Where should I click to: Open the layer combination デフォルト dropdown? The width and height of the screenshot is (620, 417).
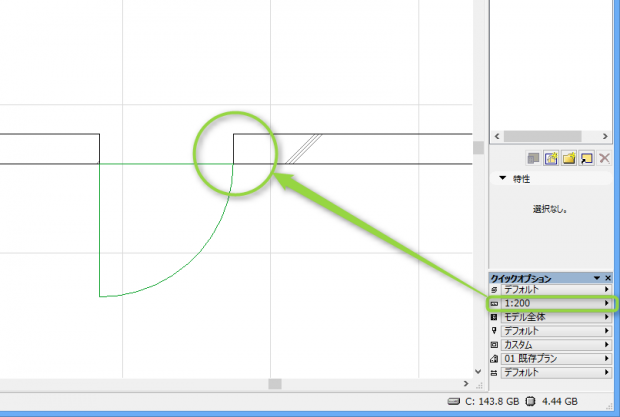(x=556, y=290)
